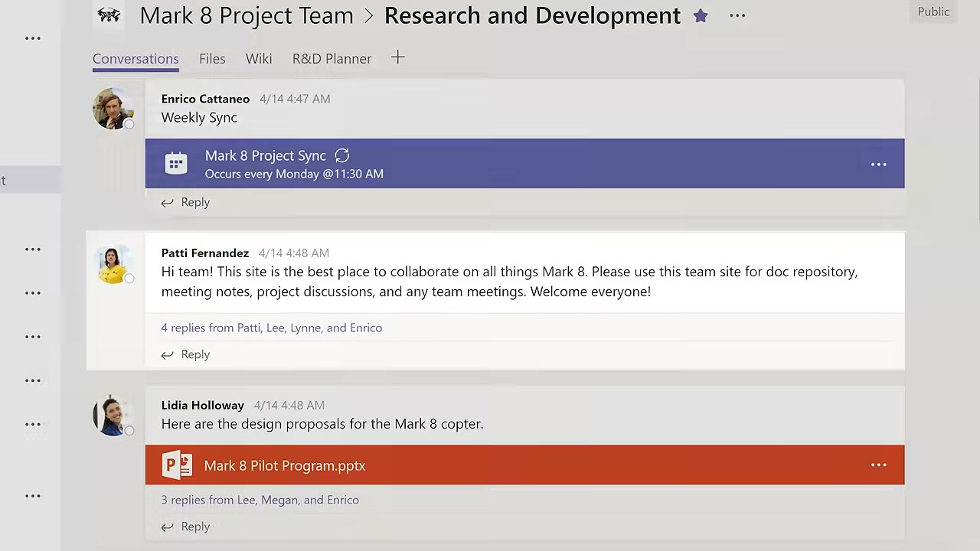Expand 4 replies from Patti, Lee, Lynne, and Enrico
The height and width of the screenshot is (551, 980).
271,328
